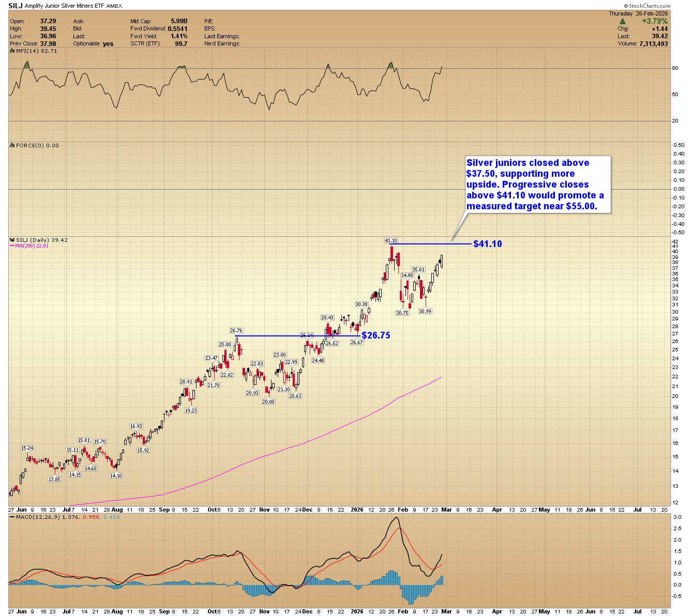Click the blue $26.75 support label
This screenshot has width=693, height=616.
coord(376,335)
